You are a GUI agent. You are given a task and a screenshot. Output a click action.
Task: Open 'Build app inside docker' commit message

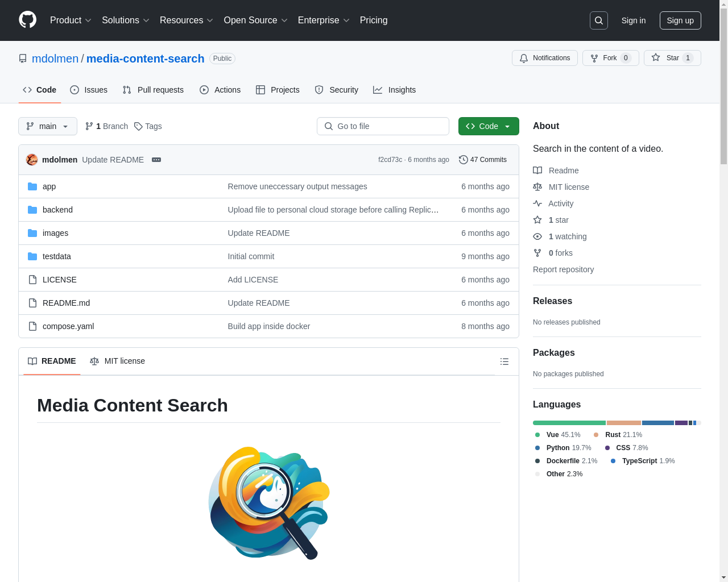pyautogui.click(x=269, y=326)
